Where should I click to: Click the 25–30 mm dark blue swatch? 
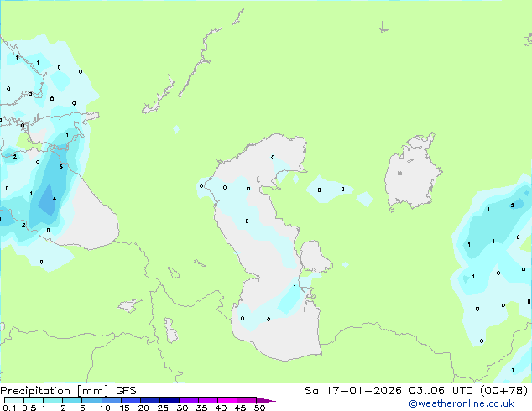click(x=169, y=400)
